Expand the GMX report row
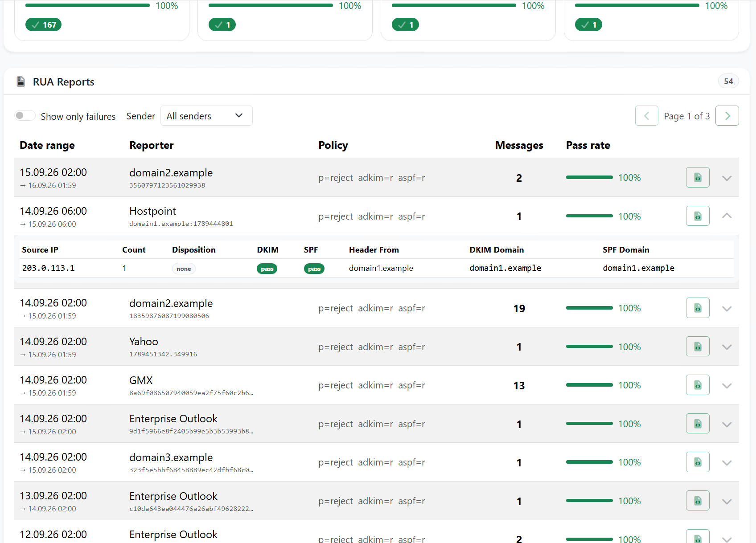 pyautogui.click(x=727, y=386)
